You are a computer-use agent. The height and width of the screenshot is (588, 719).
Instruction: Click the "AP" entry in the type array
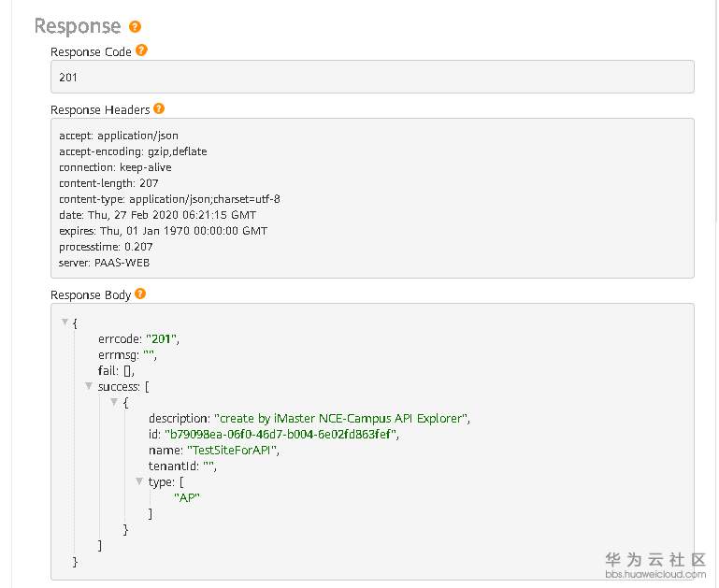point(187,497)
